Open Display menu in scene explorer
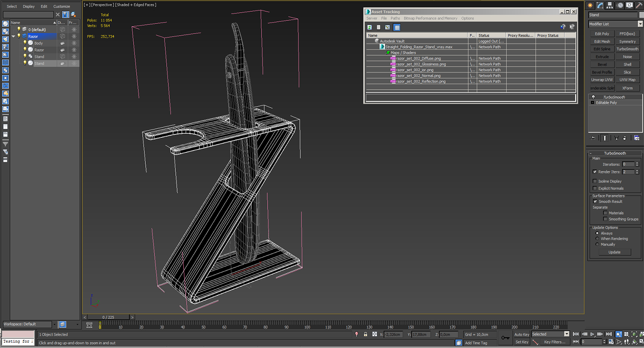644x348 pixels. click(29, 7)
